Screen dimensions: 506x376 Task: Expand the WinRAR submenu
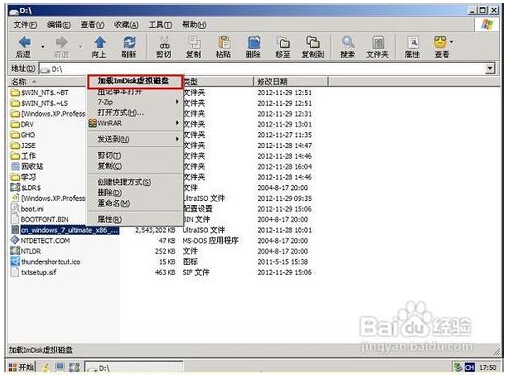tap(135, 123)
